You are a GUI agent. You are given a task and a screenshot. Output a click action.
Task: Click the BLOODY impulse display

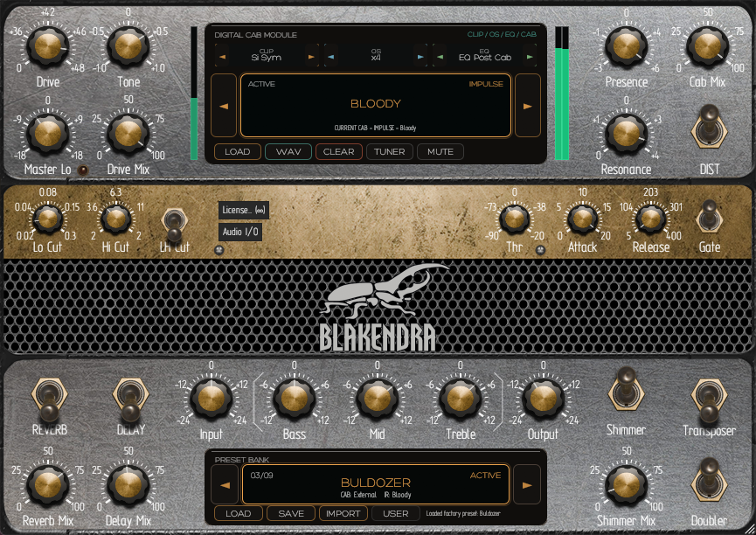click(x=376, y=106)
